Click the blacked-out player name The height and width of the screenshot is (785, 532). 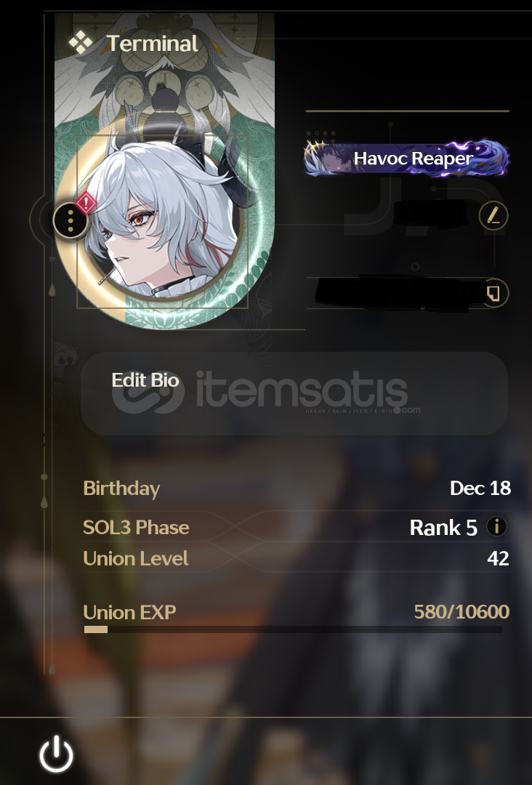(x=430, y=214)
